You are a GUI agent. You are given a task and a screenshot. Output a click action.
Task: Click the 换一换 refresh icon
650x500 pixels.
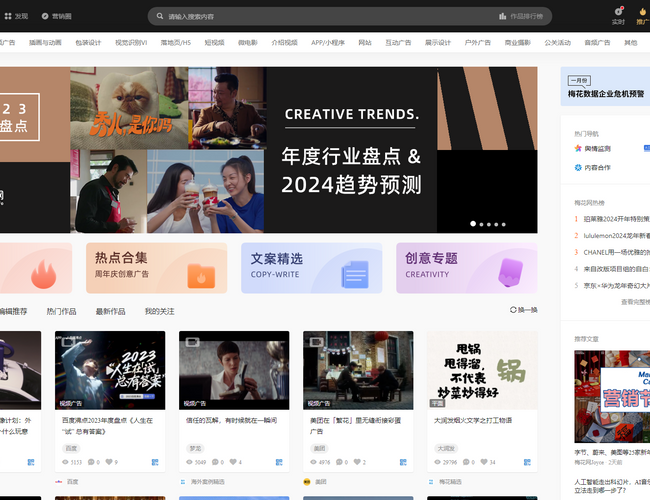click(513, 310)
